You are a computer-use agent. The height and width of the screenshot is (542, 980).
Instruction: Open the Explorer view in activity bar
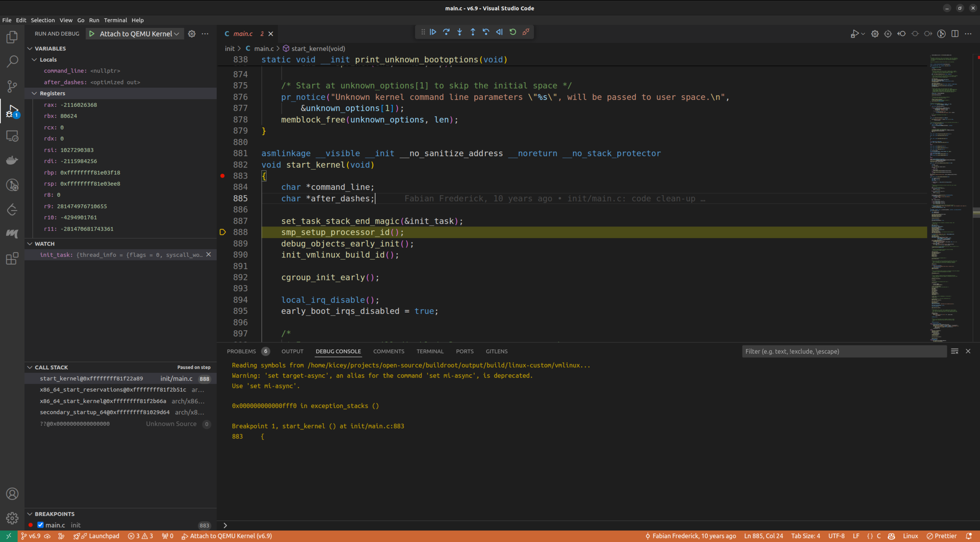click(x=12, y=37)
